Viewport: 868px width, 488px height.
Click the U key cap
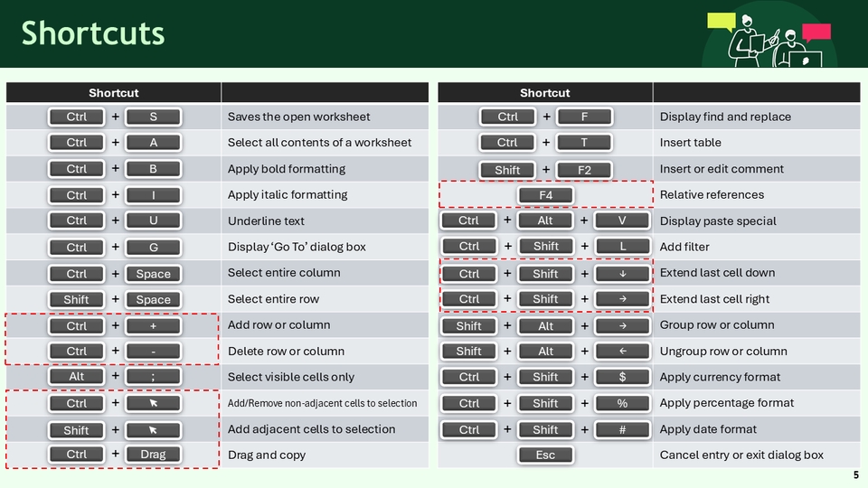pyautogui.click(x=154, y=221)
